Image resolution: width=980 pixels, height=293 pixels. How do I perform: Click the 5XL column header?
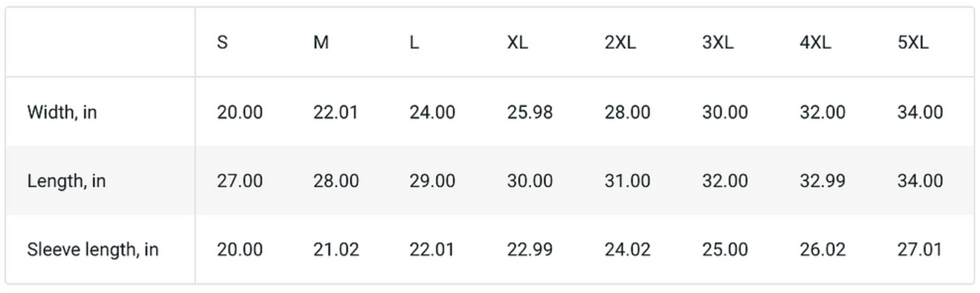(x=912, y=43)
